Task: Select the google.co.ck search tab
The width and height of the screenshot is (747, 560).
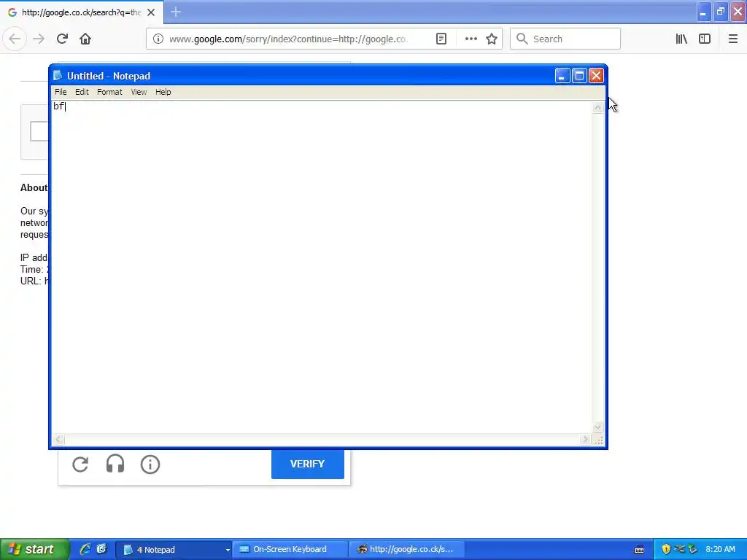Action: [81, 12]
